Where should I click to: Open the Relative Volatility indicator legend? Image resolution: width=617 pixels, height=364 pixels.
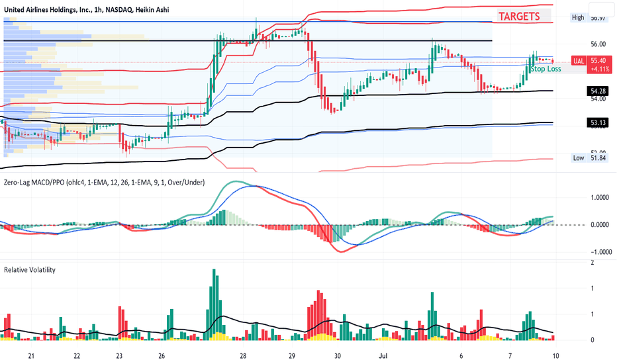tap(30, 270)
